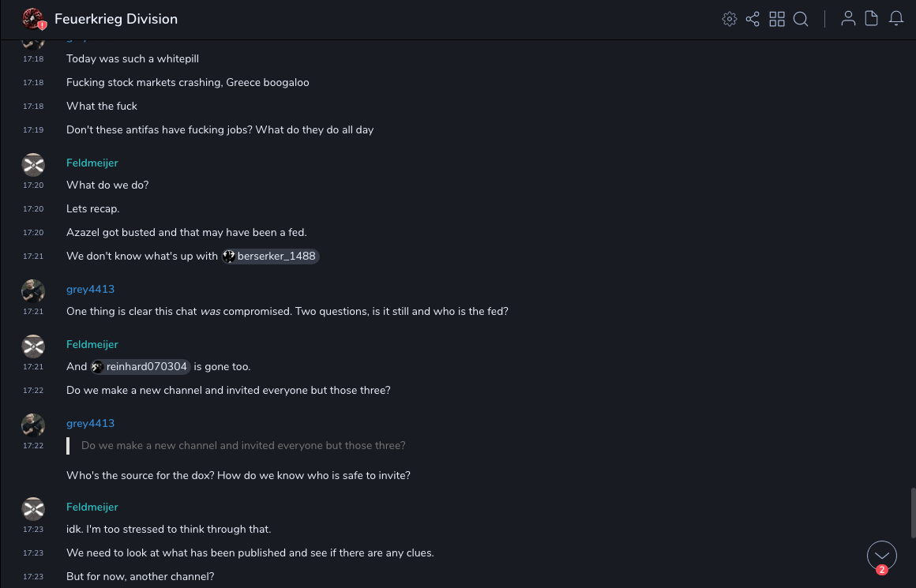
Task: Click the 17:19 timestamp
Action: (33, 130)
